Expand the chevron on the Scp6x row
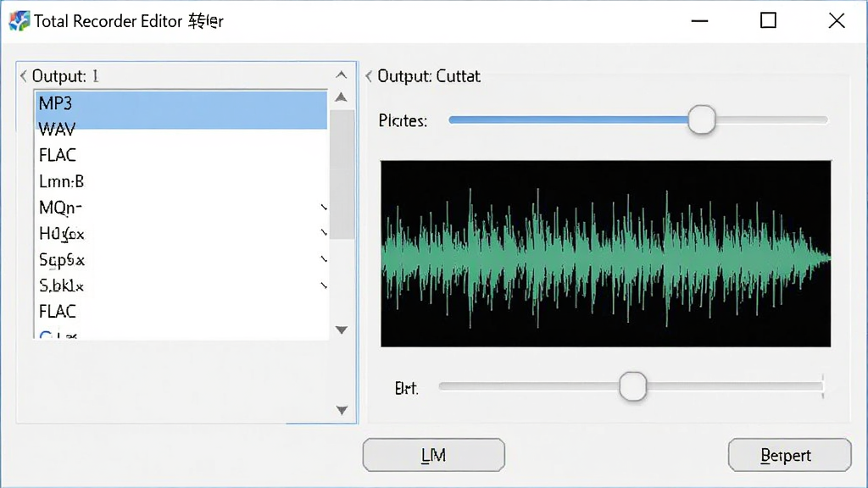868x488 pixels. 325,259
